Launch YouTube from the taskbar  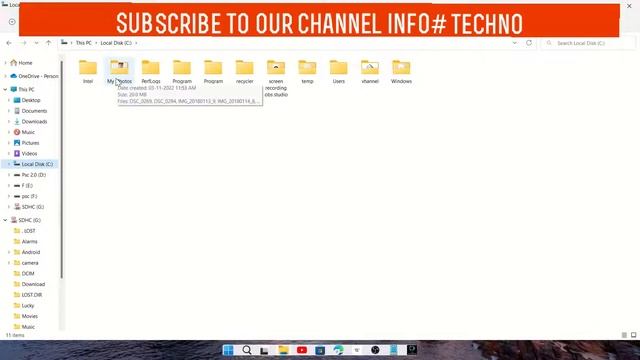pyautogui.click(x=302, y=350)
